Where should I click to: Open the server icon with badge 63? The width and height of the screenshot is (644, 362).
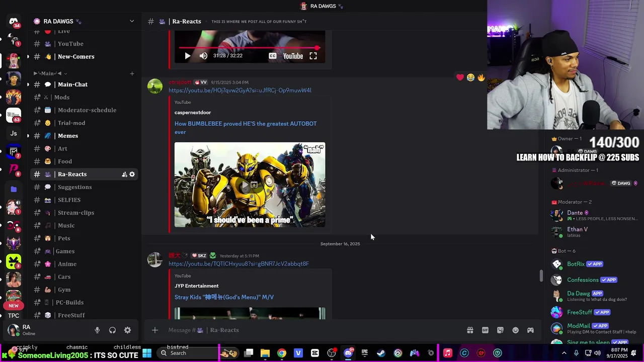click(14, 115)
